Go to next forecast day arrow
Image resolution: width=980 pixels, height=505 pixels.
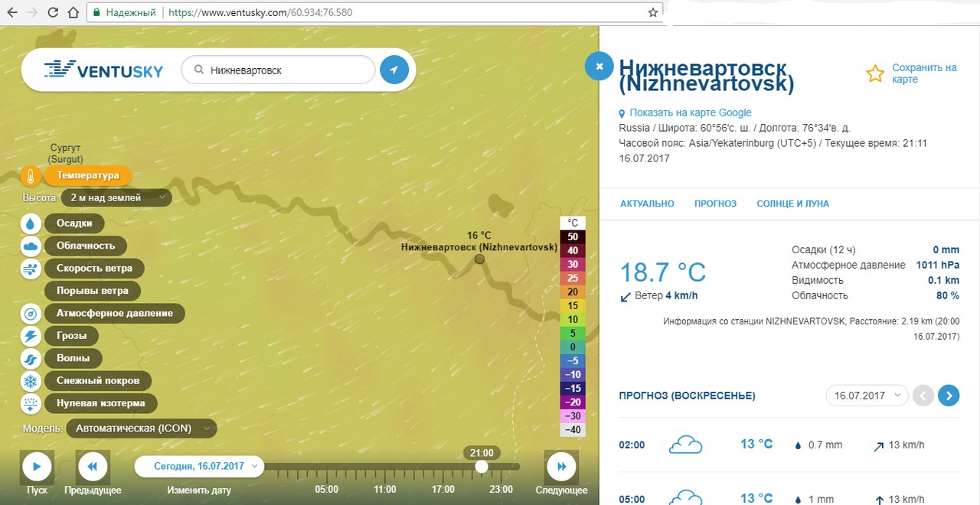949,396
